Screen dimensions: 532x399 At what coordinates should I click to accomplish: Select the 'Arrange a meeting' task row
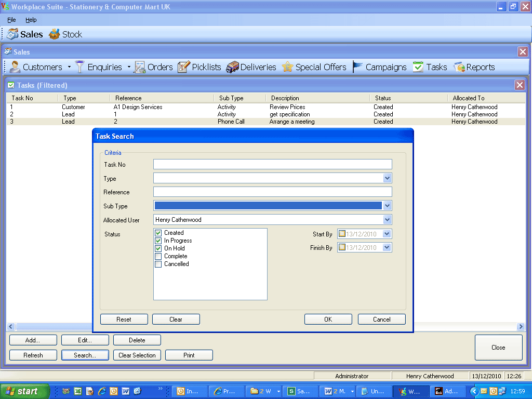pyautogui.click(x=266, y=122)
